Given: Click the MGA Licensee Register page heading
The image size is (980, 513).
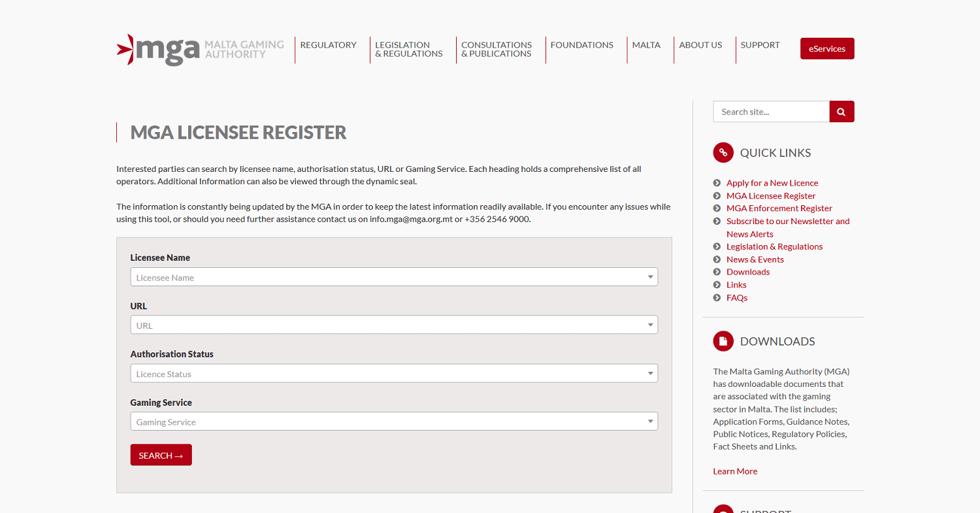Looking at the screenshot, I should tap(238, 133).
